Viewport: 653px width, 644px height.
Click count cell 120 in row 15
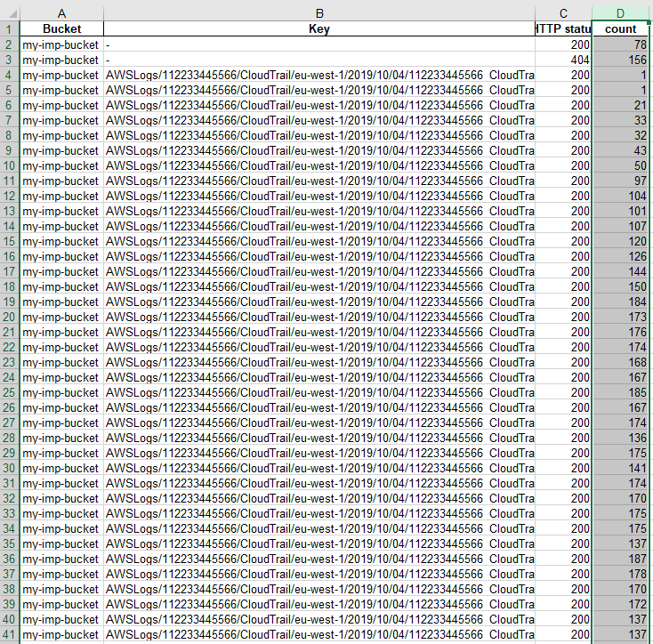pos(620,241)
